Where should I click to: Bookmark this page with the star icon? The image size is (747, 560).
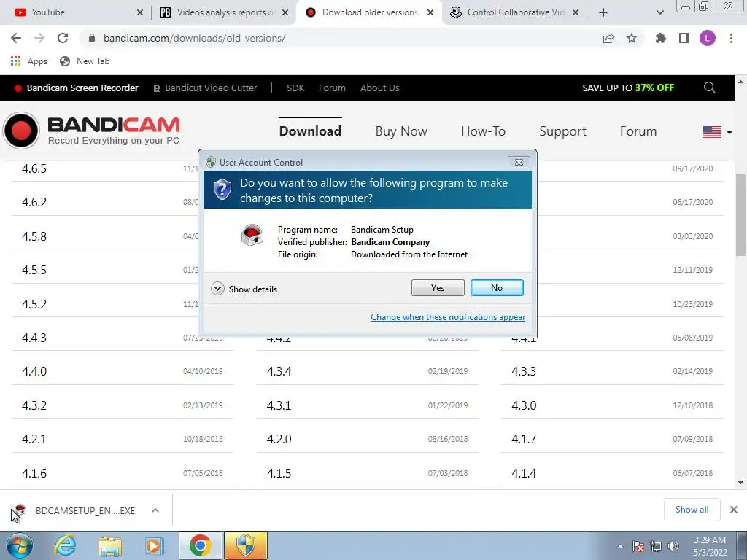(x=632, y=38)
